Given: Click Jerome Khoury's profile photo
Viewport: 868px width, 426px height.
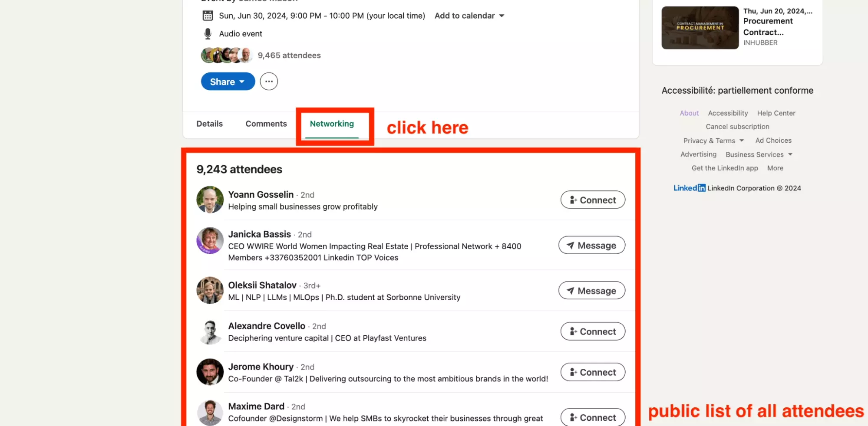Looking at the screenshot, I should (210, 372).
